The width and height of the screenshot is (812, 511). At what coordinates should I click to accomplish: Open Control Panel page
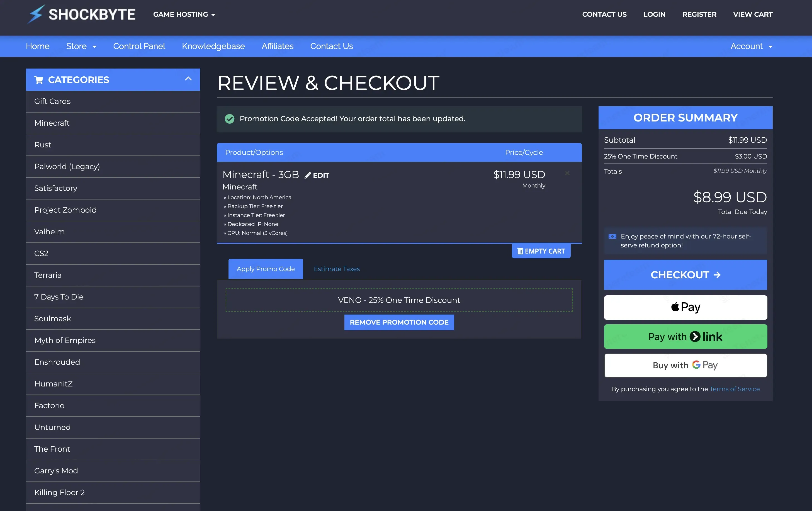pyautogui.click(x=139, y=46)
